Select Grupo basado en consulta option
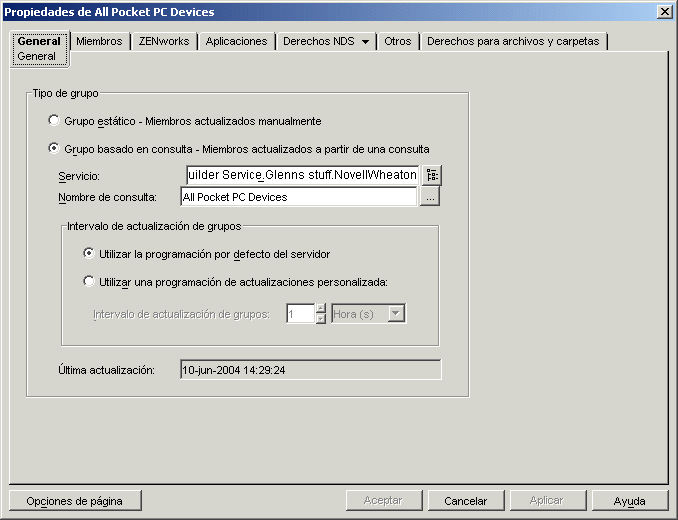Image resolution: width=678 pixels, height=520 pixels. (54, 149)
